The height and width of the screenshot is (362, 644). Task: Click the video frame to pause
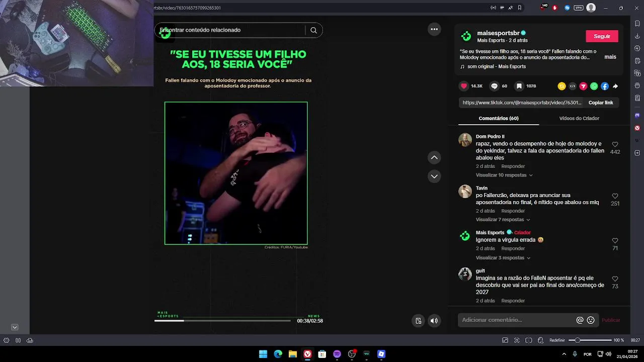236,173
